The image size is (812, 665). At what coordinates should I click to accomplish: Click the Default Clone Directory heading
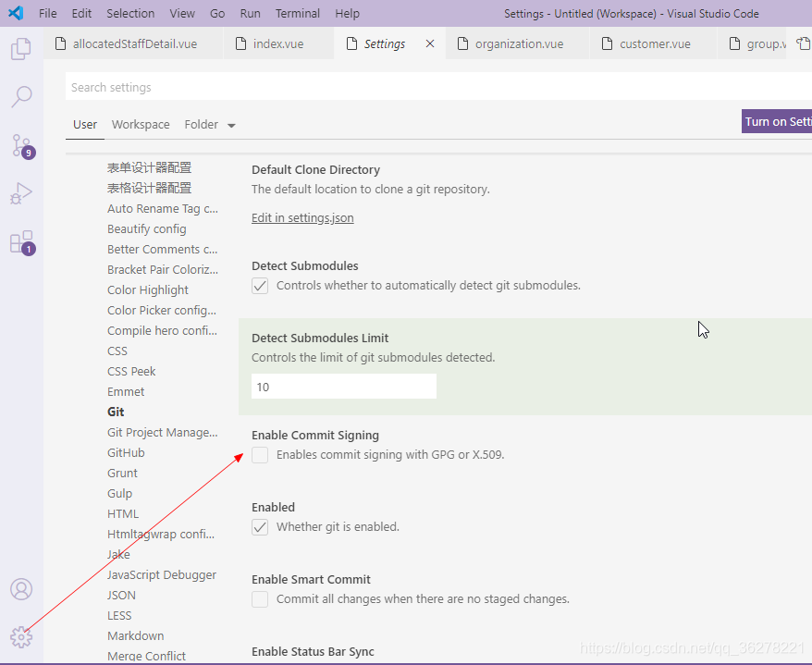click(x=316, y=170)
